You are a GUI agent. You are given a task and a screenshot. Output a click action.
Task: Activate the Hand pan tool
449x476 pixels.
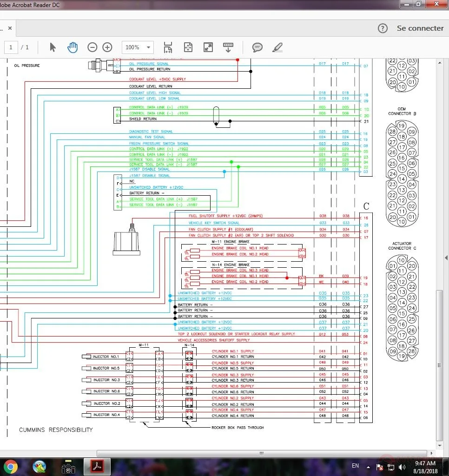pos(72,47)
